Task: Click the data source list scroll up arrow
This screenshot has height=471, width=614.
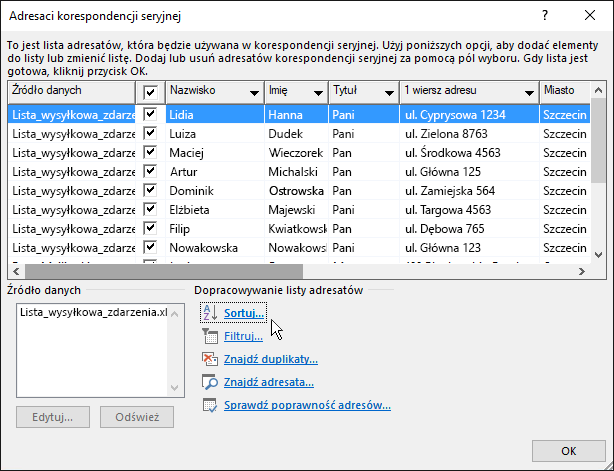Action: coord(175,314)
